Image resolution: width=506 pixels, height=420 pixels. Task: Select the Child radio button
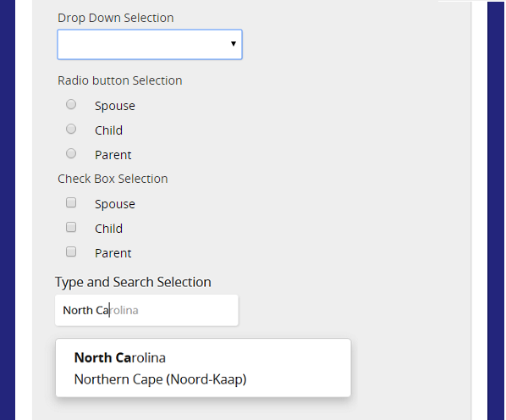pos(71,129)
